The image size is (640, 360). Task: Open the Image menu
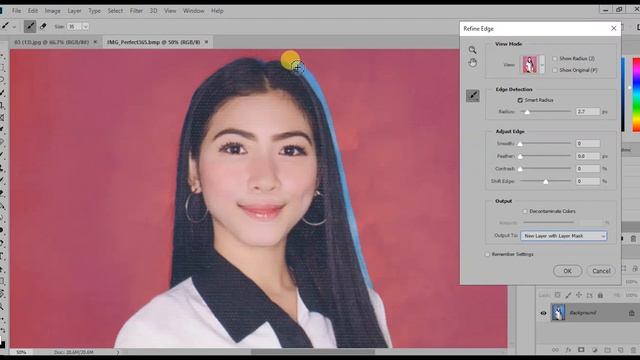point(52,11)
